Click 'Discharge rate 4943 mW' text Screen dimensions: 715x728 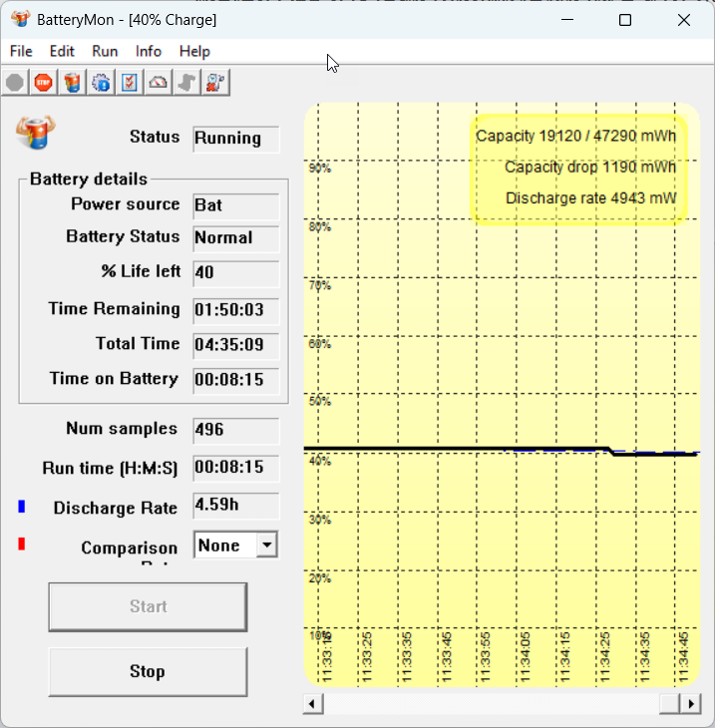click(x=590, y=198)
